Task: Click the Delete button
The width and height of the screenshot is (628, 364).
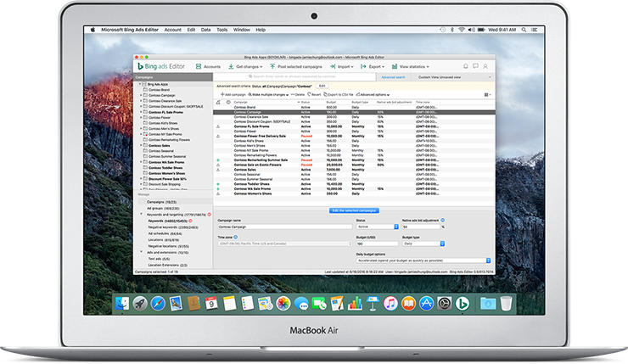Action: 298,94
